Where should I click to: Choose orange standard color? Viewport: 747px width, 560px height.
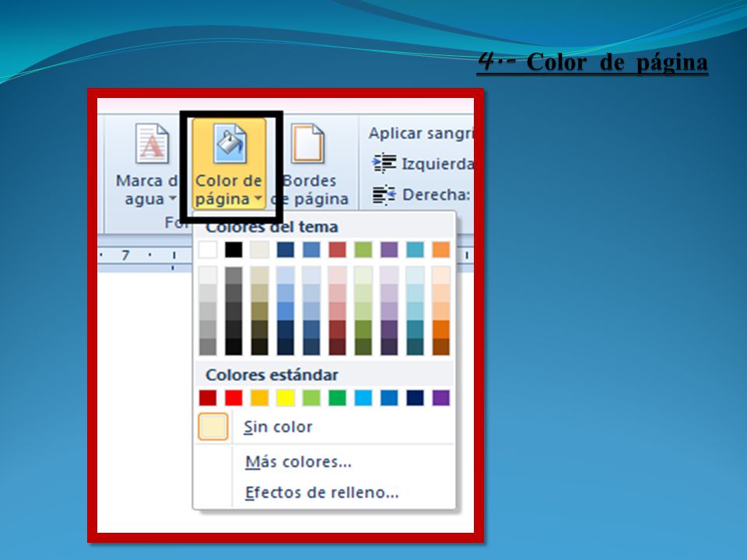tap(260, 397)
